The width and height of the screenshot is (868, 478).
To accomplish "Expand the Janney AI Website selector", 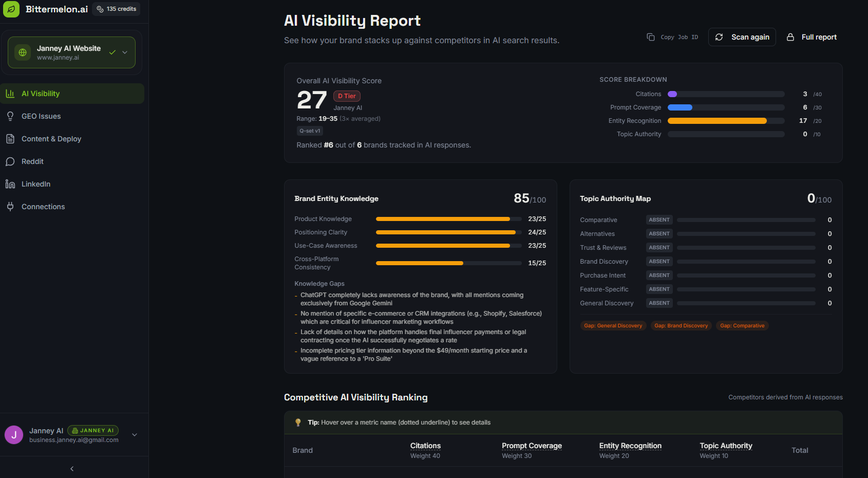I will coord(125,52).
